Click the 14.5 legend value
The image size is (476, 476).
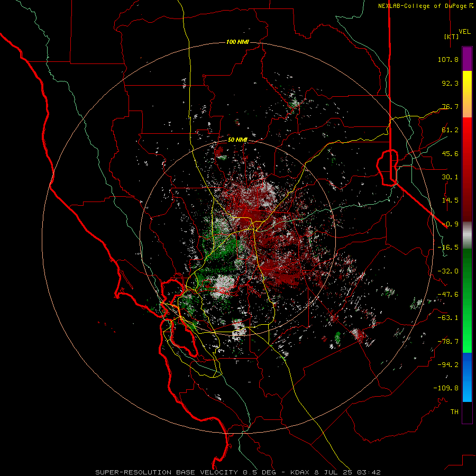click(x=450, y=200)
